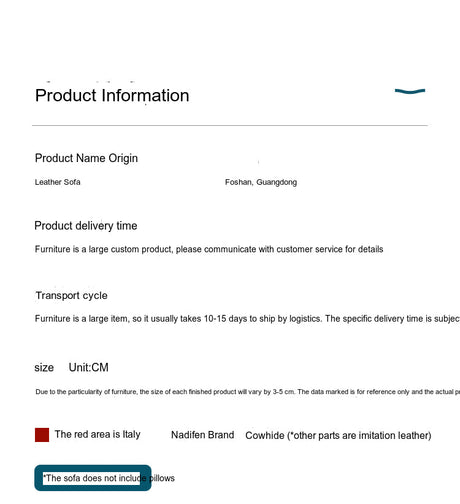Click the Unit:CM label
The height and width of the screenshot is (504, 460).
click(89, 367)
